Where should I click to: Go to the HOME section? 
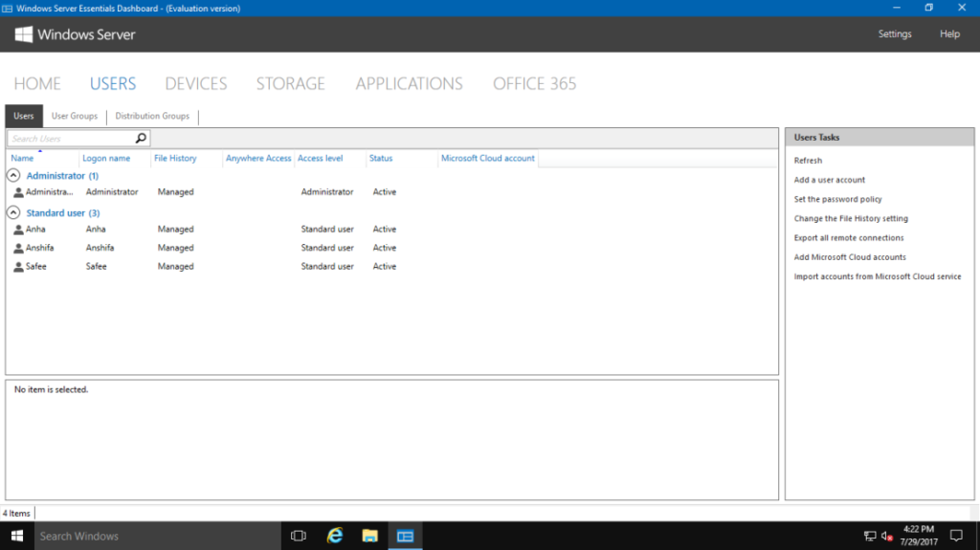pos(37,84)
